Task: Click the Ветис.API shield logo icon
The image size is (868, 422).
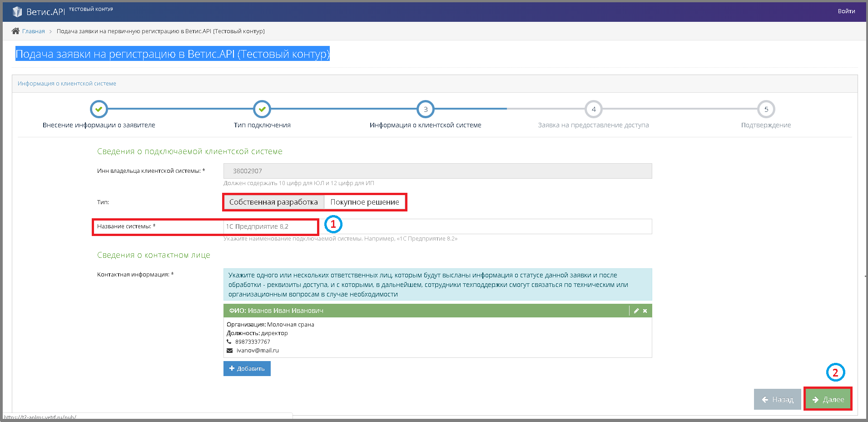Action: click(17, 11)
